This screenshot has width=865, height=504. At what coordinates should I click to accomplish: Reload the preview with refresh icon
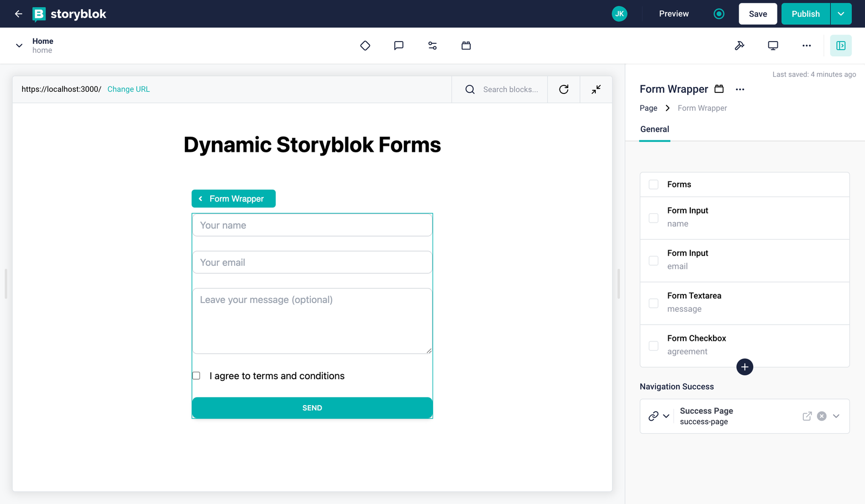point(564,89)
